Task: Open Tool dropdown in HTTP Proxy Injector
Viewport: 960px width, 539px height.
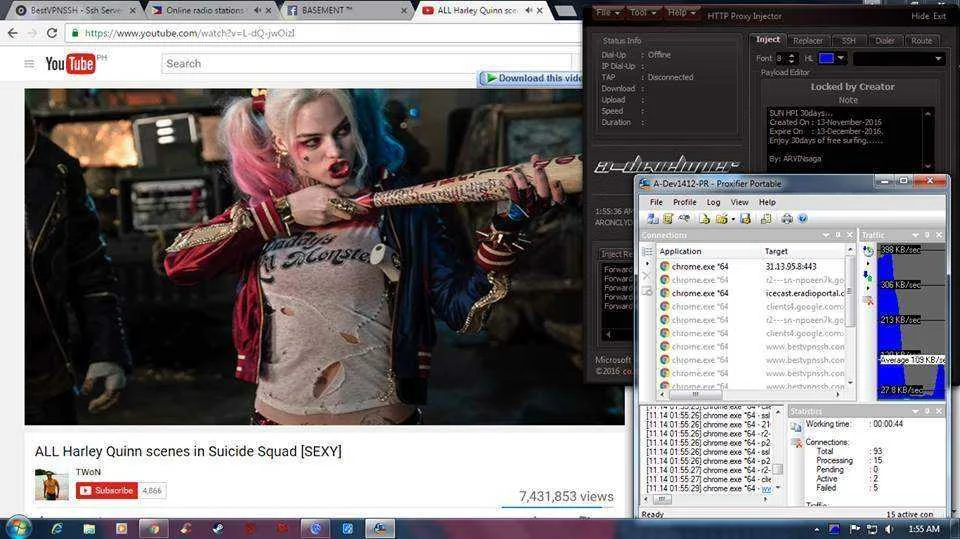Action: click(642, 12)
